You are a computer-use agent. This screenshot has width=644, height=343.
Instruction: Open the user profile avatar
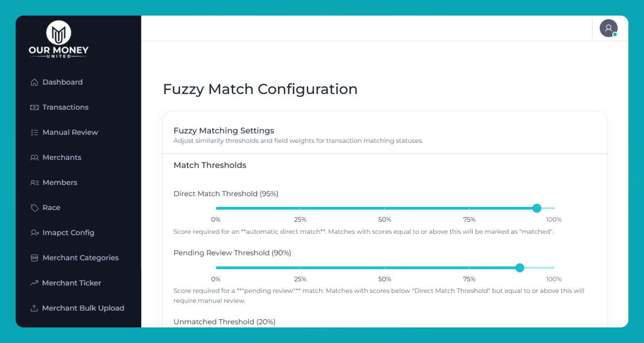coord(608,28)
